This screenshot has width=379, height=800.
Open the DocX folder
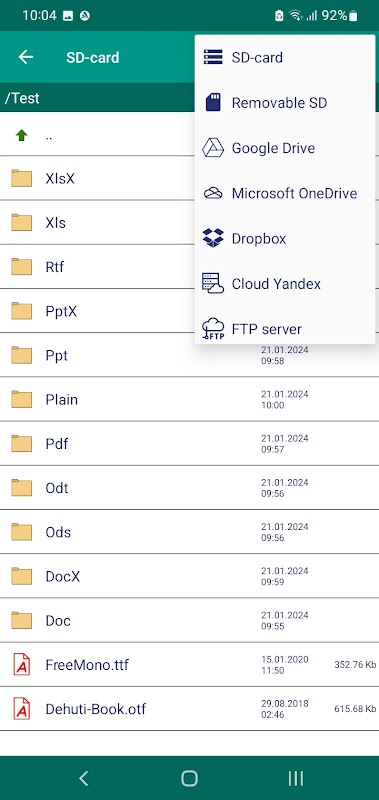pyautogui.click(x=189, y=577)
